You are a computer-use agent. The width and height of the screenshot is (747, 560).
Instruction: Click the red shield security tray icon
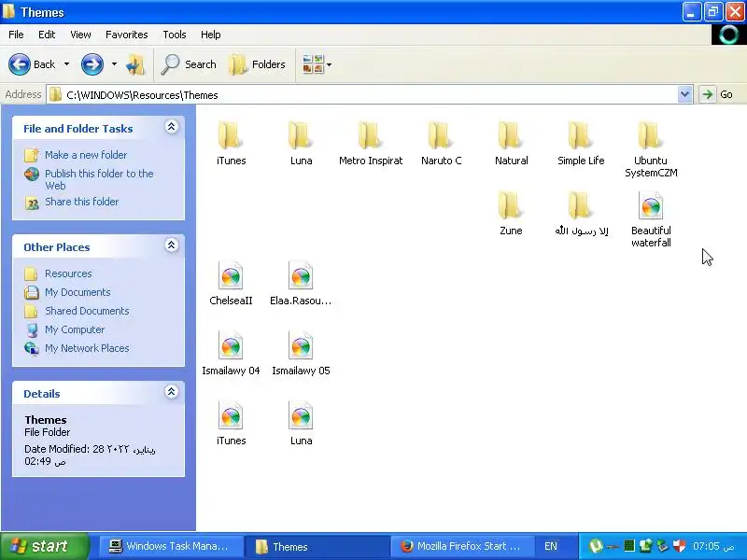coord(680,546)
